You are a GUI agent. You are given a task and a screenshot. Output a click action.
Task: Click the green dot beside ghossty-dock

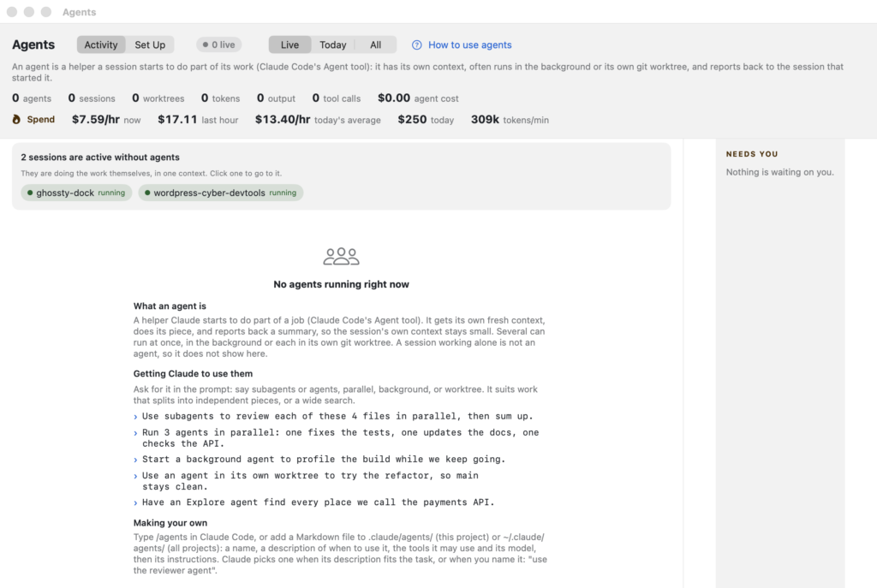pyautogui.click(x=30, y=193)
